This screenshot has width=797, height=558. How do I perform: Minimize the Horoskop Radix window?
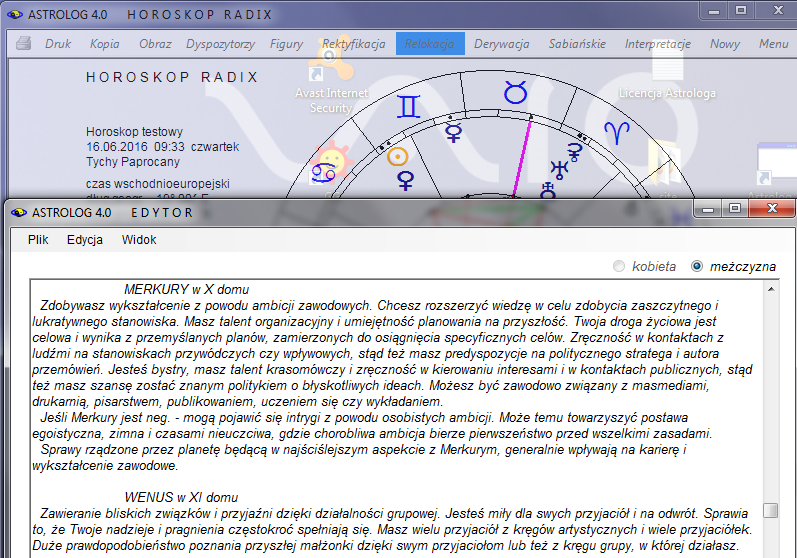pyautogui.click(x=714, y=11)
